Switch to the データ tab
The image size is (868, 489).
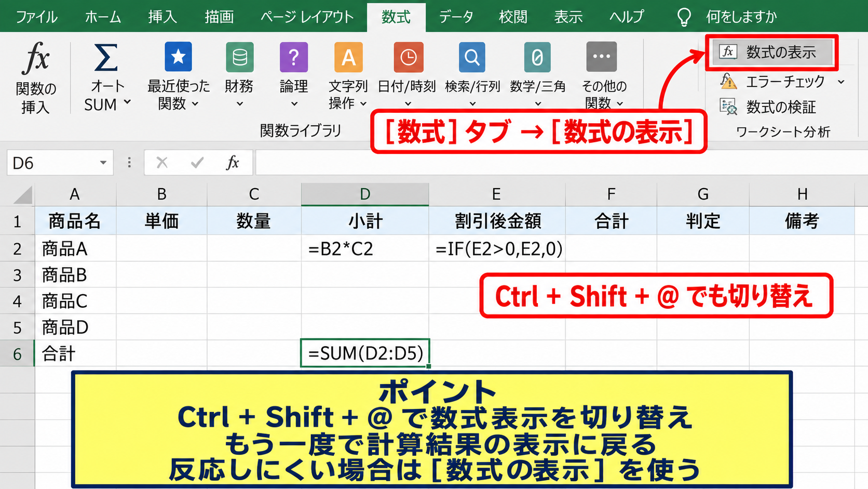[x=456, y=17]
